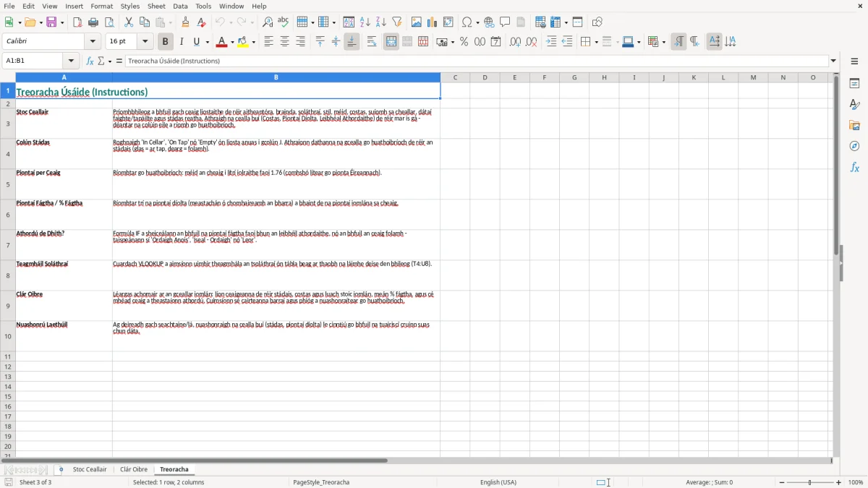Clear direct formatting
Screen dimensions: 868x488
(x=201, y=22)
